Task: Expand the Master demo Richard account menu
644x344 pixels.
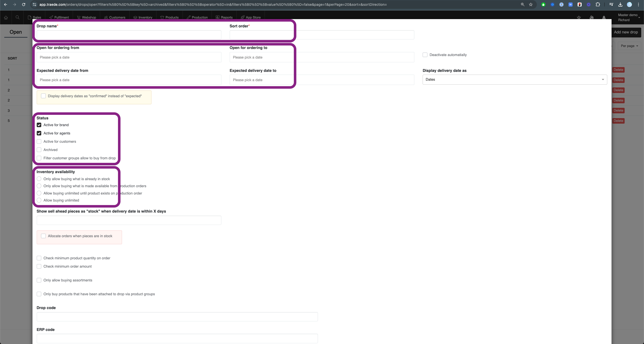Action: coord(629,17)
